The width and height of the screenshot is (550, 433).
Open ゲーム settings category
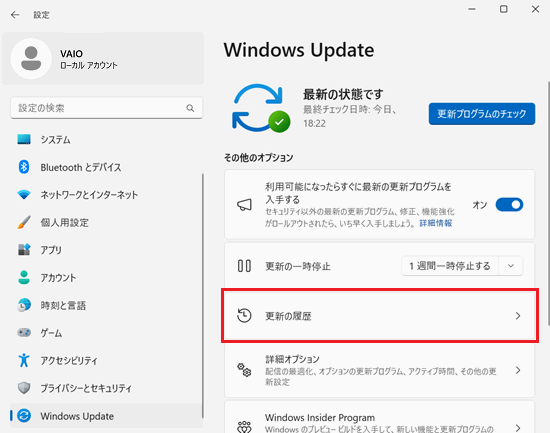tap(106, 332)
